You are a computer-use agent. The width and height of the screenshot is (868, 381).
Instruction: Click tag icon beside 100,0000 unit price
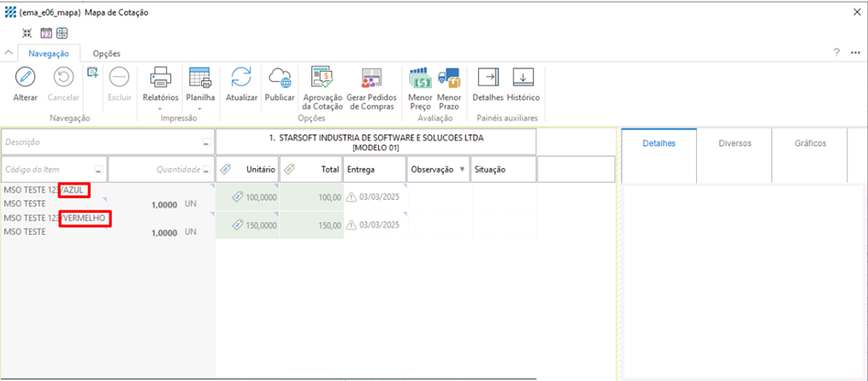point(238,196)
